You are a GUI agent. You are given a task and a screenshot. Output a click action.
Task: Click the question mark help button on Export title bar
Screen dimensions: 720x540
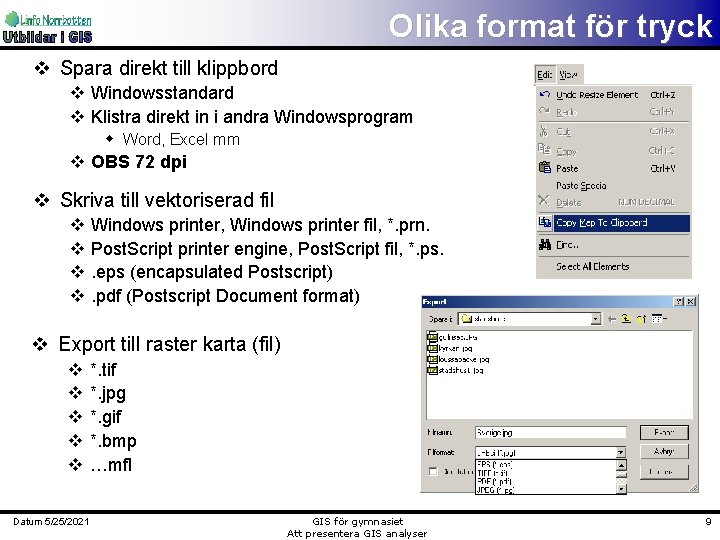679,301
